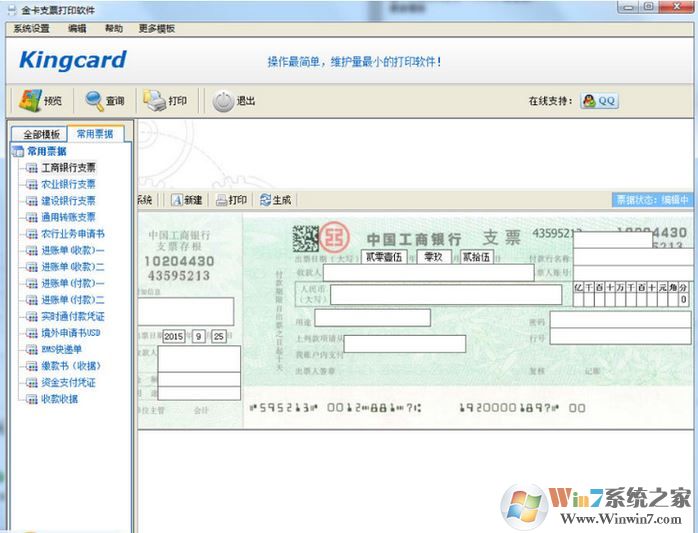Click the icon beside 通用转账支票

[32, 217]
